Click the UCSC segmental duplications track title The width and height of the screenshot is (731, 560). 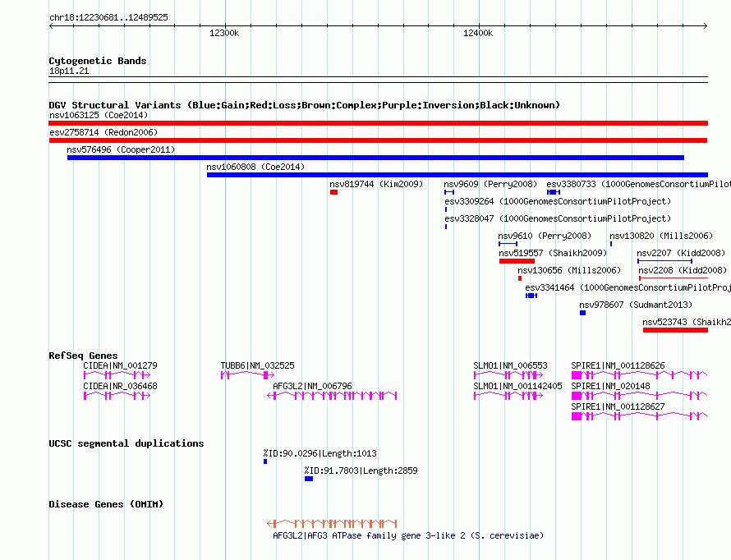126,443
